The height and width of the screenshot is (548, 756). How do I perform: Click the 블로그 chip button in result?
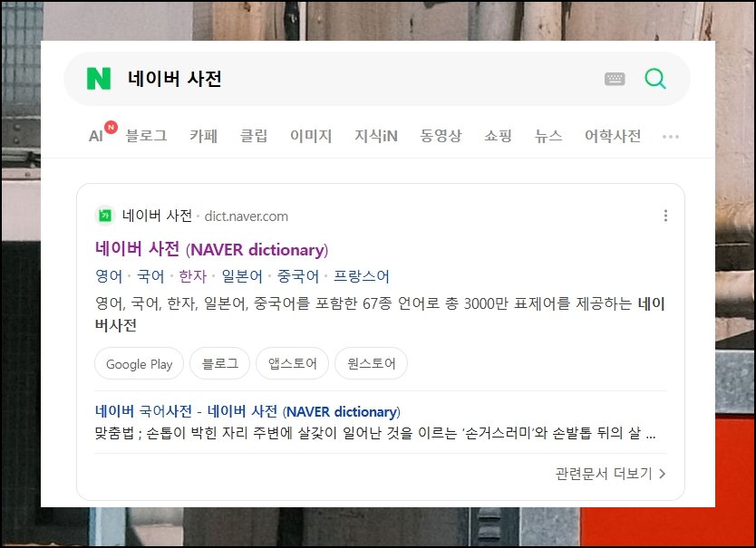[x=220, y=363]
